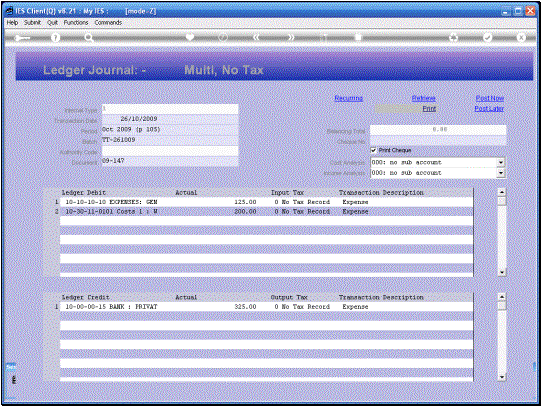Click up arrow of Ledger Credit scrollbar
This screenshot has height=406, width=541.
502,297
